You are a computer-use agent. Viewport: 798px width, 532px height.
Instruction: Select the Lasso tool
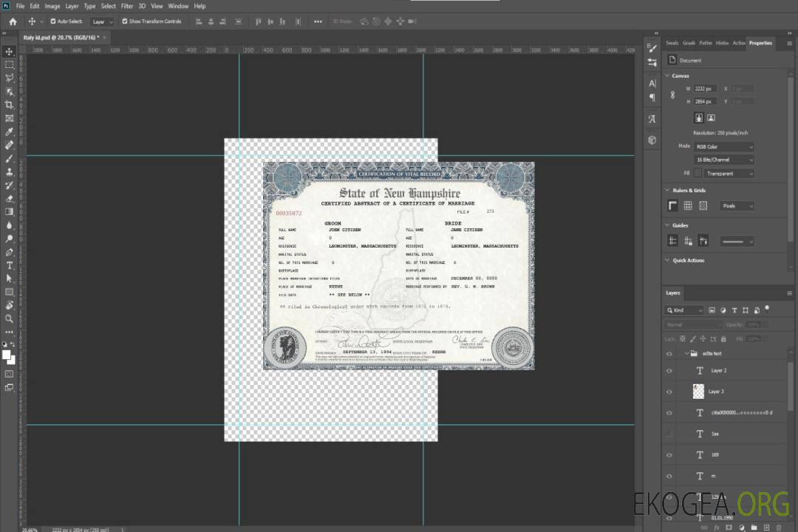[x=9, y=78]
